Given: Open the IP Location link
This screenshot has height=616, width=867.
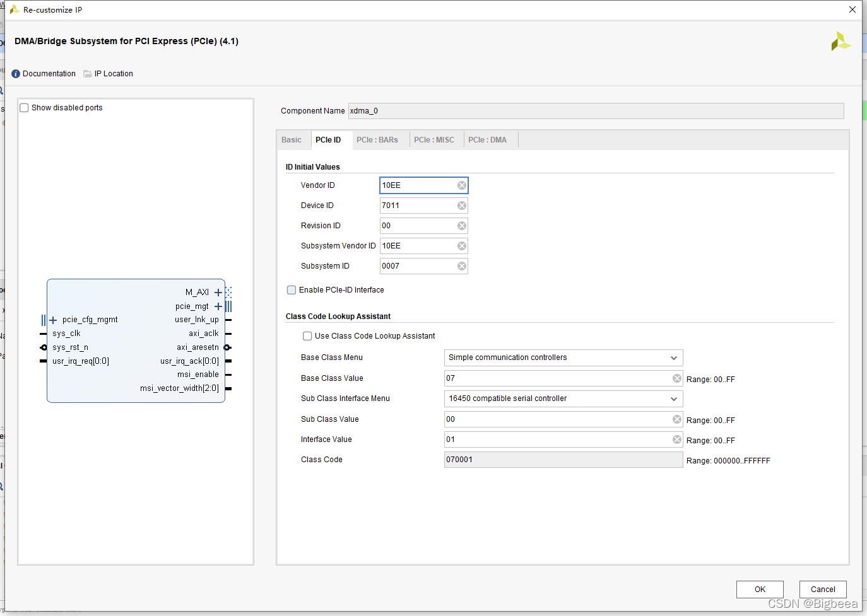Looking at the screenshot, I should [x=114, y=74].
